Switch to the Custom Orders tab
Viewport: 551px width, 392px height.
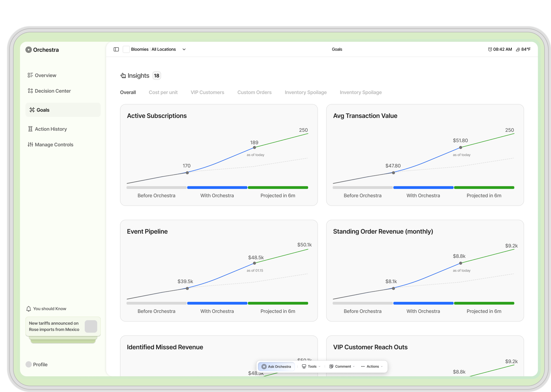click(254, 92)
